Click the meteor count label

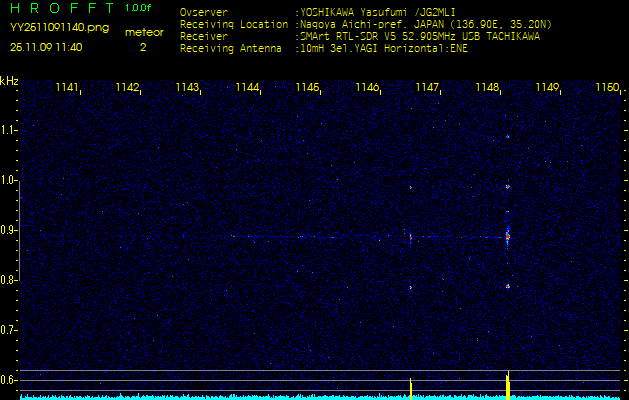142,32
